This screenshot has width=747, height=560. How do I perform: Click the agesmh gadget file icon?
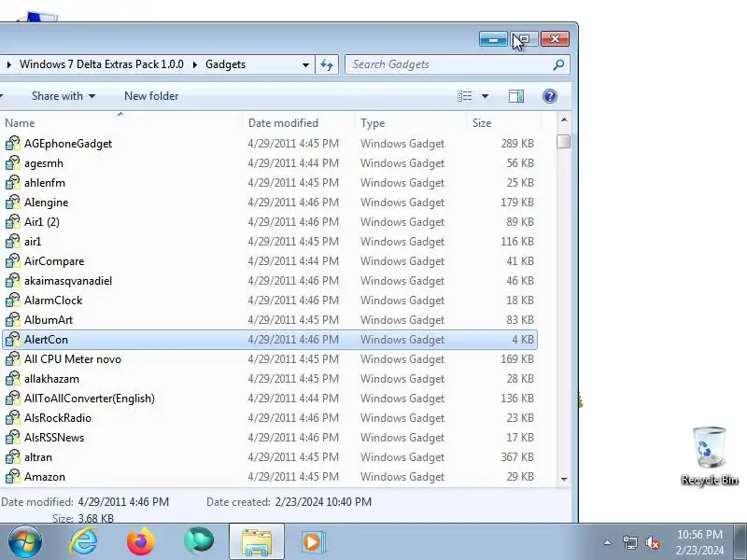tap(13, 162)
